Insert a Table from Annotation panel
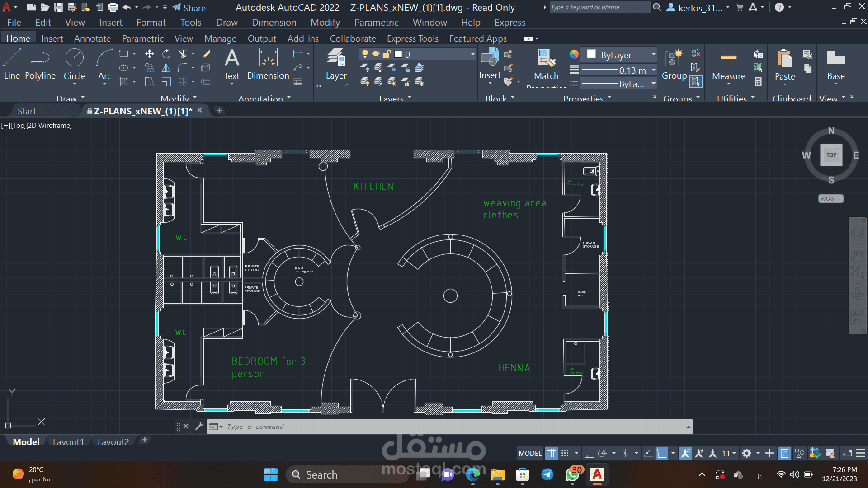The height and width of the screenshot is (488, 868). pos(298,82)
